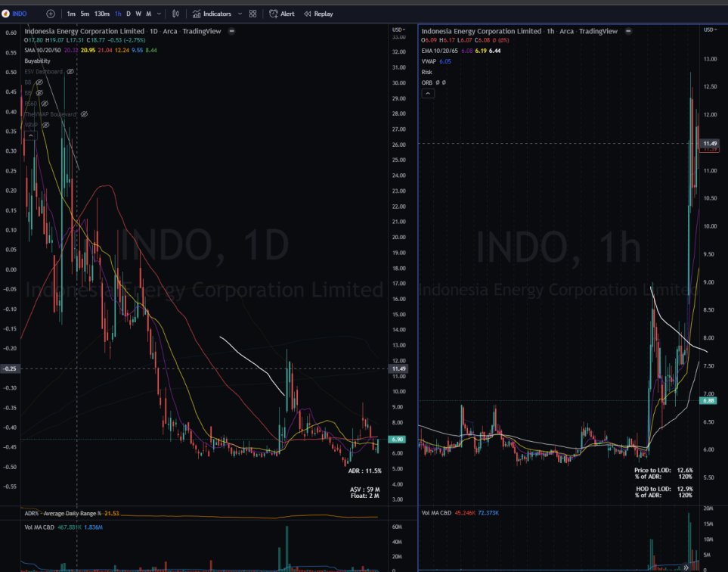This screenshot has height=572, width=728.
Task: Click the 6.90 last price label on 1D axis
Action: pos(398,439)
